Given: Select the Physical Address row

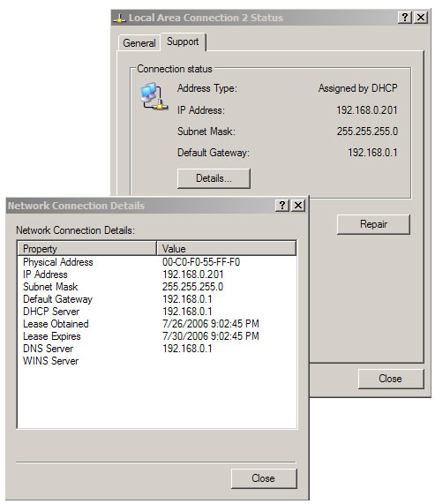Looking at the screenshot, I should tap(157, 262).
